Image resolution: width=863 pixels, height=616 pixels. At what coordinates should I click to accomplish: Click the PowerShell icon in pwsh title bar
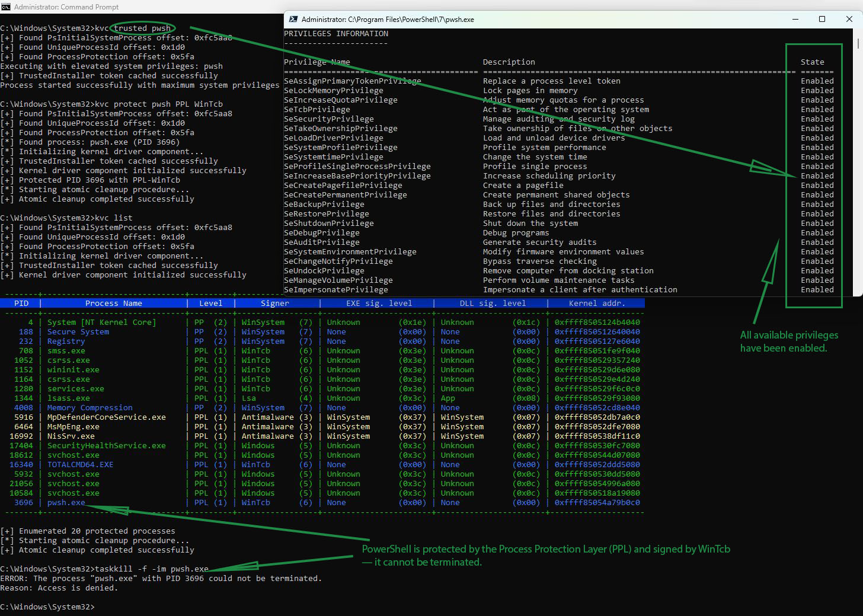[x=293, y=20]
